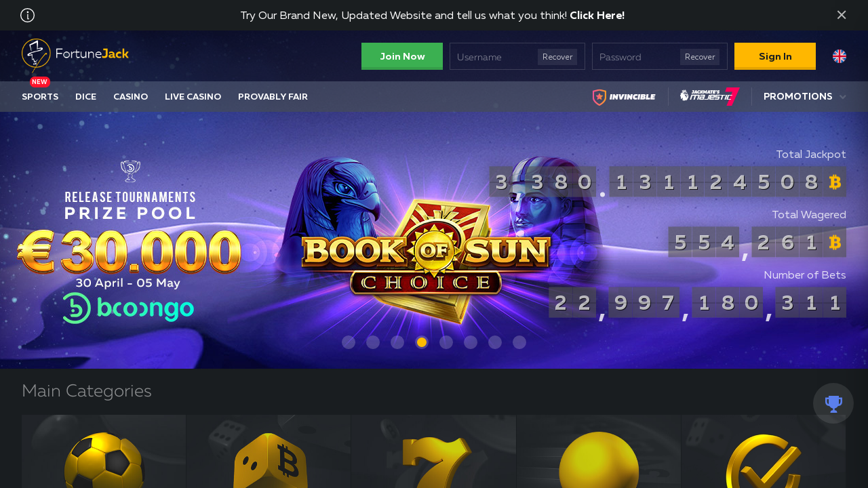The height and width of the screenshot is (488, 868).
Task: Select the golden seven Casino category tile
Action: click(434, 451)
